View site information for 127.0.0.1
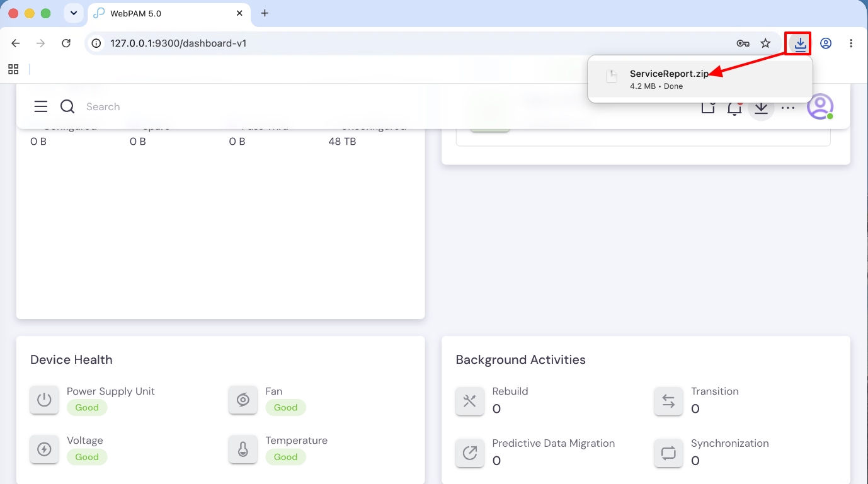The height and width of the screenshot is (484, 868). (96, 43)
